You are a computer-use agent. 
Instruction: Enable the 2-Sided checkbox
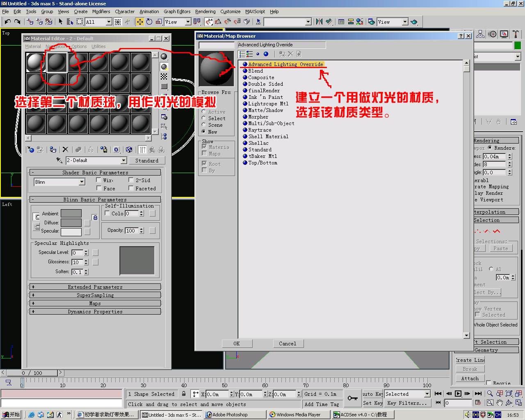131,180
